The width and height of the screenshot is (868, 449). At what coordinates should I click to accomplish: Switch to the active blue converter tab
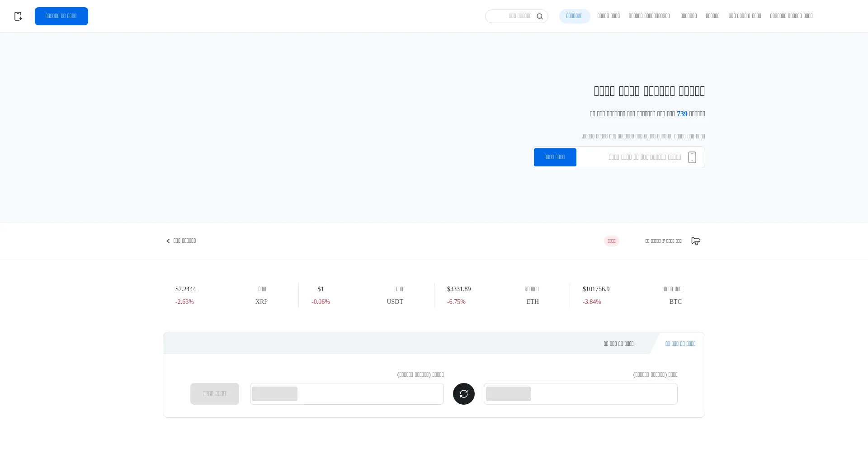680,344
